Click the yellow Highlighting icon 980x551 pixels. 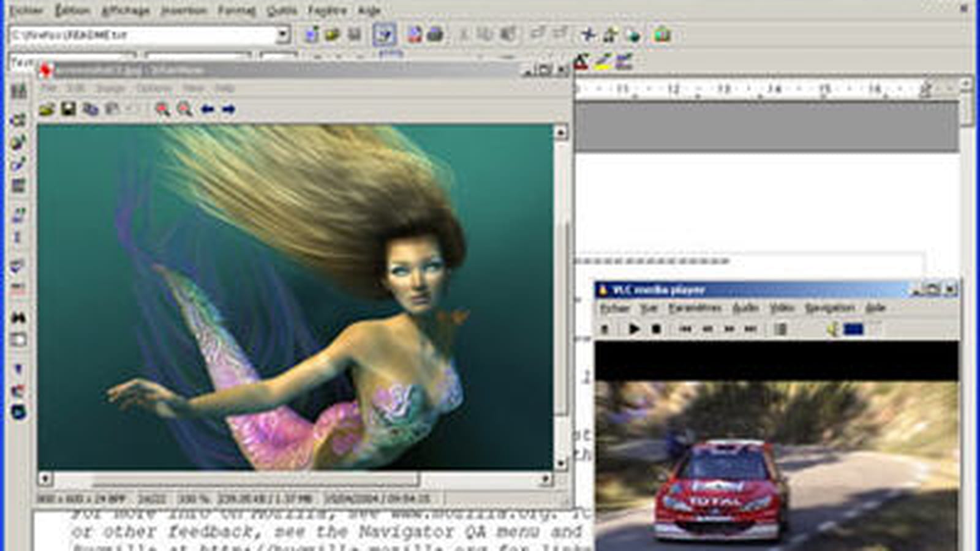tap(603, 62)
